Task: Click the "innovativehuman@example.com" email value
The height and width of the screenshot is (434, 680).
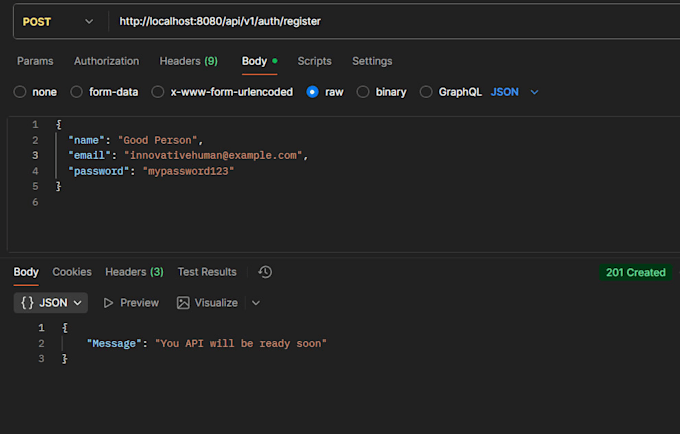Action: (213, 155)
